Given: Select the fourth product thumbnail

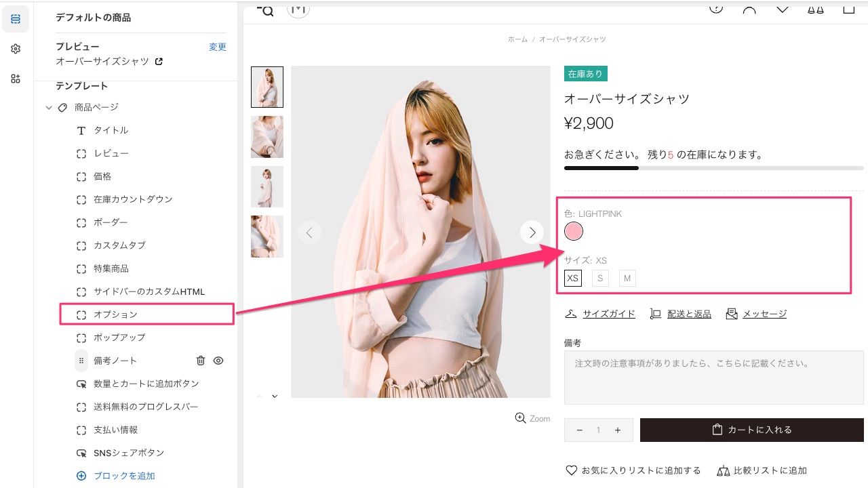Looking at the screenshot, I should coord(267,237).
